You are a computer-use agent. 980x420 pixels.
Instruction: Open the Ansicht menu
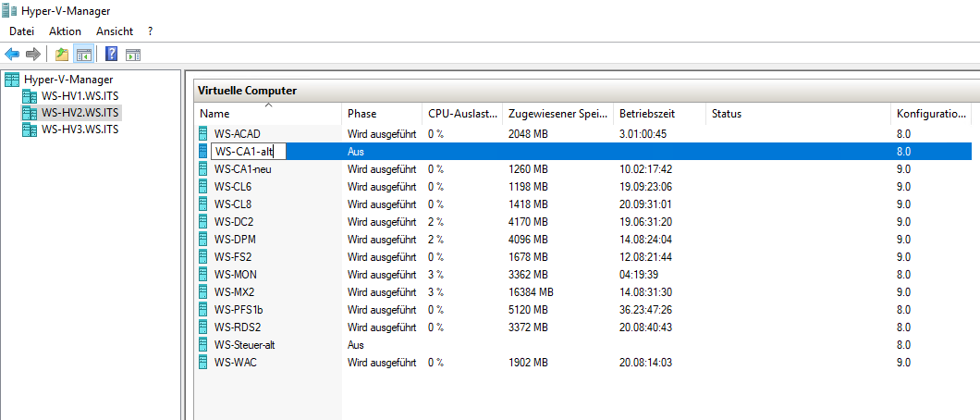pos(115,31)
